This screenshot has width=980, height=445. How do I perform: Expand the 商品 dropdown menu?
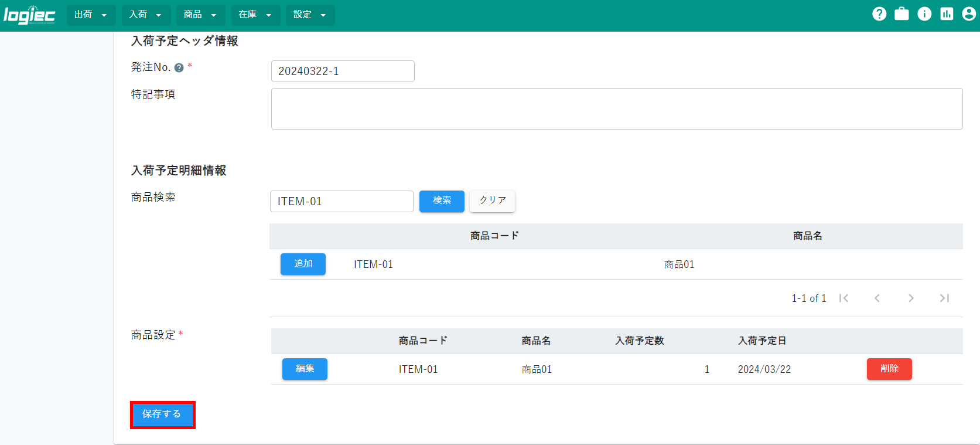pyautogui.click(x=200, y=15)
